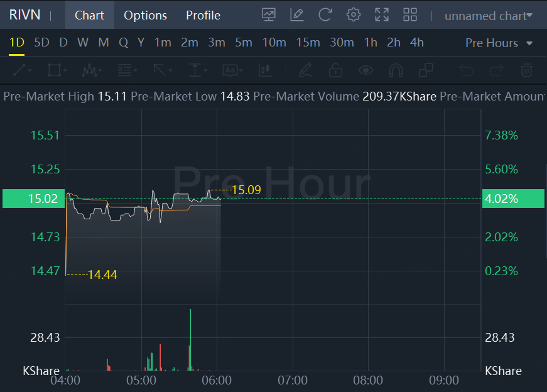The width and height of the screenshot is (547, 392).
Task: Click the chart monitor indicator icon
Action: pos(269,14)
